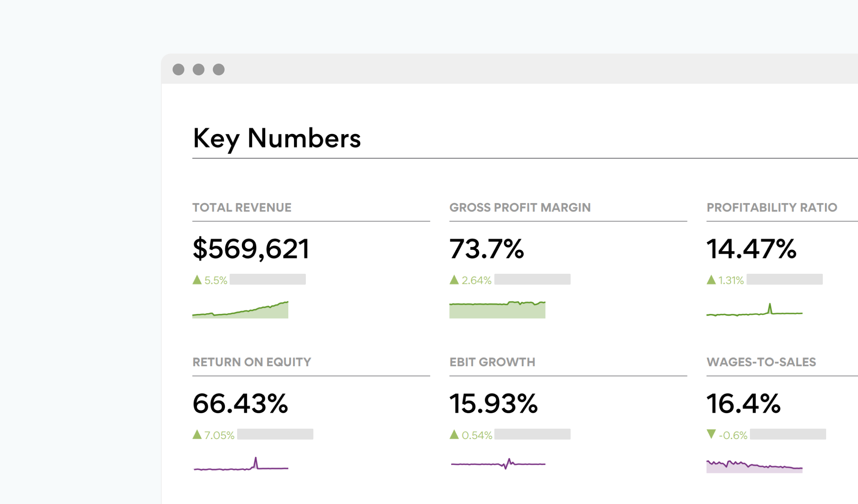Open the $569,621 Total Revenue figure
This screenshot has width=858, height=504.
pos(251,249)
